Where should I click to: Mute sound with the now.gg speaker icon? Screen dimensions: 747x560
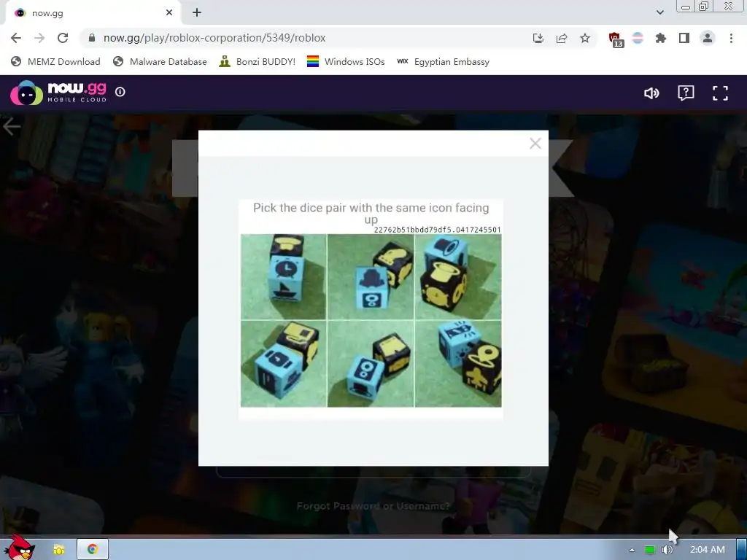(x=651, y=93)
